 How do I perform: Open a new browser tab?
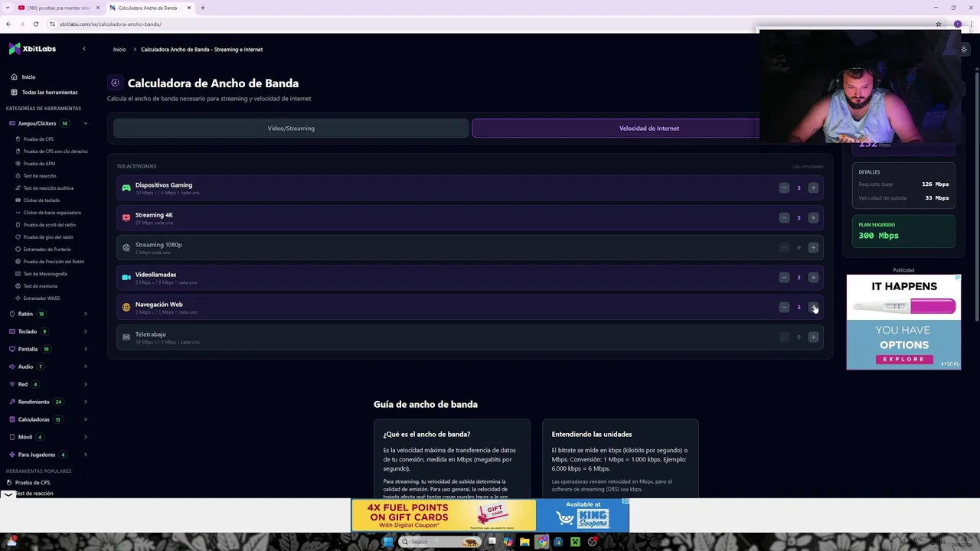tap(202, 8)
